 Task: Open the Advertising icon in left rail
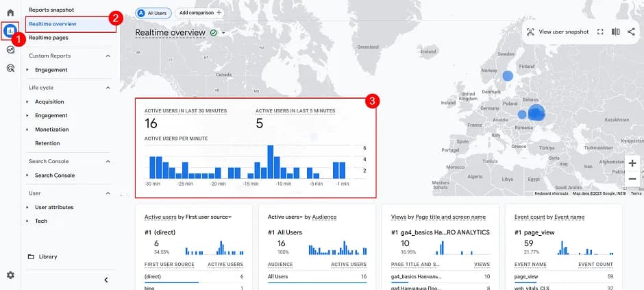[x=10, y=68]
